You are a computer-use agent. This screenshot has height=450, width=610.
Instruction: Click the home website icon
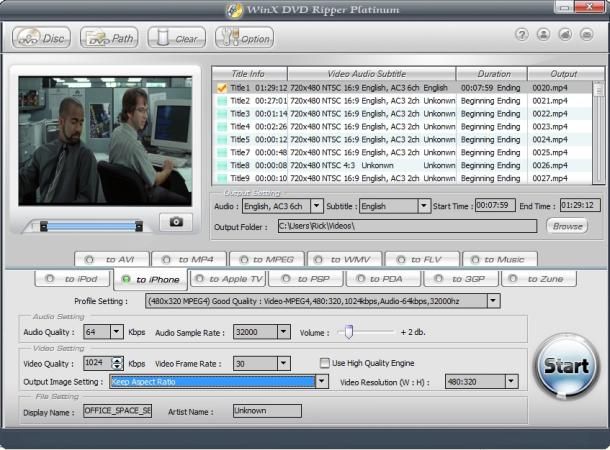tap(565, 35)
